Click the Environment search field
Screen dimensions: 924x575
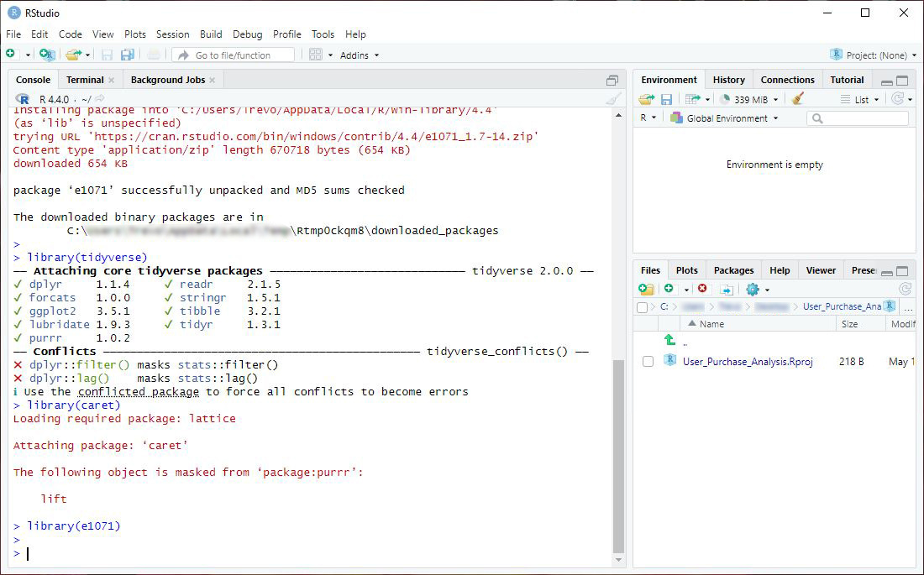[858, 118]
